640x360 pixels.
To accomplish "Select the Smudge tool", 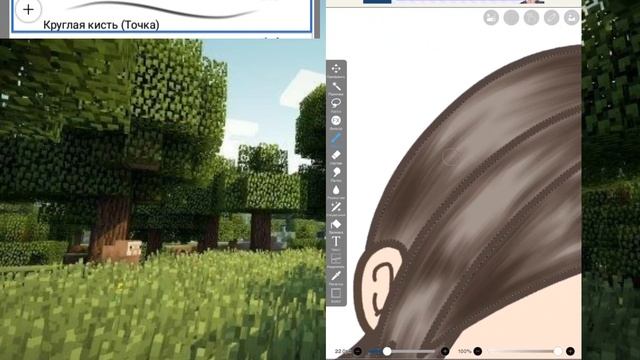I will click(336, 172).
